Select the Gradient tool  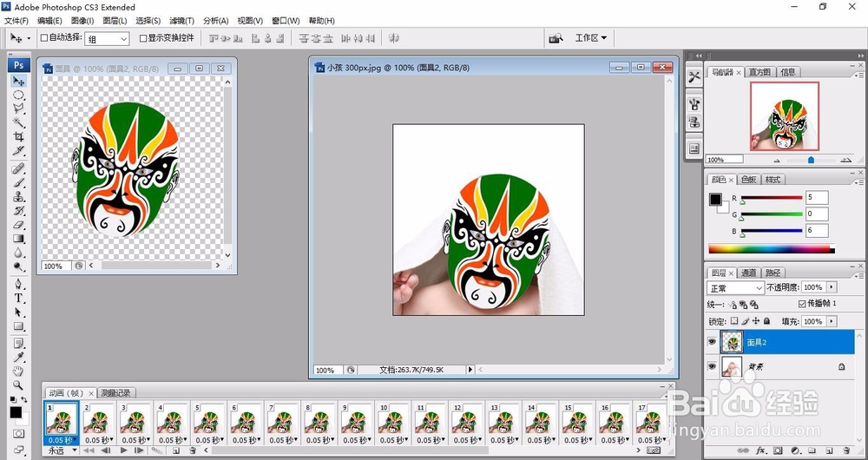(18, 240)
